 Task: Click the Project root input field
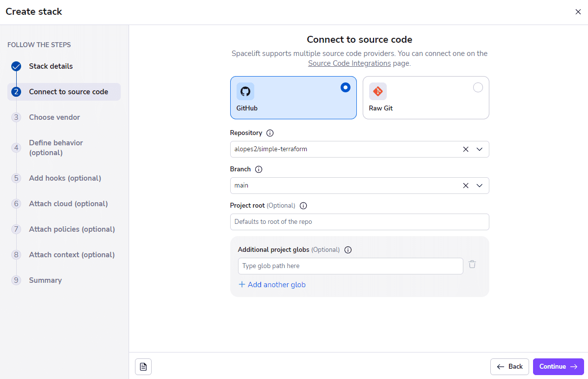359,222
